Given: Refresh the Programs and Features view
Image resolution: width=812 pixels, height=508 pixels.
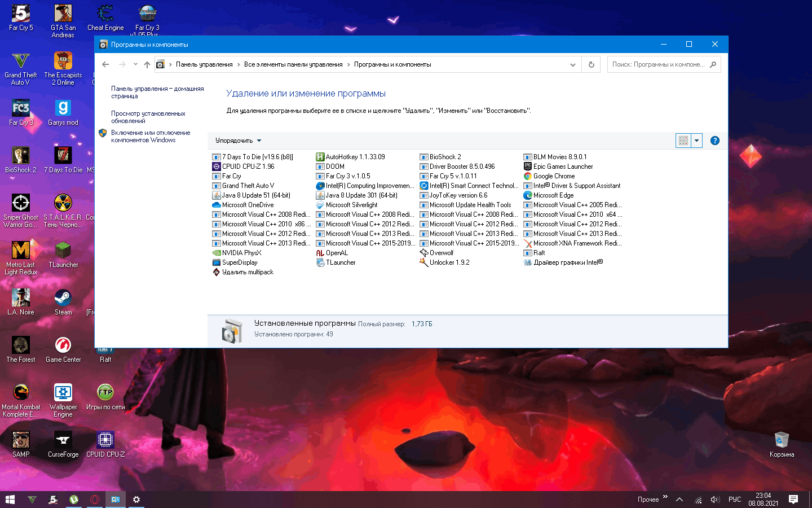Looking at the screenshot, I should click(x=592, y=64).
